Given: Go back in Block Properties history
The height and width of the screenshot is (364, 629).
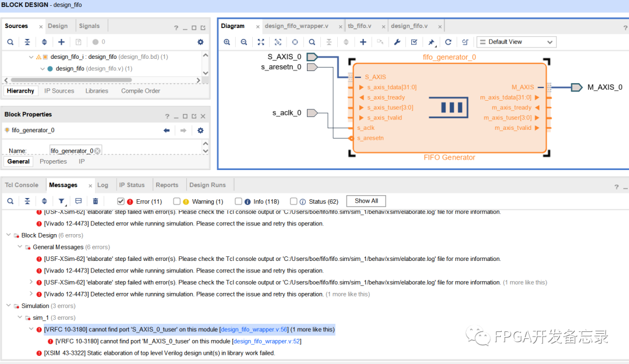Looking at the screenshot, I should tap(167, 130).
